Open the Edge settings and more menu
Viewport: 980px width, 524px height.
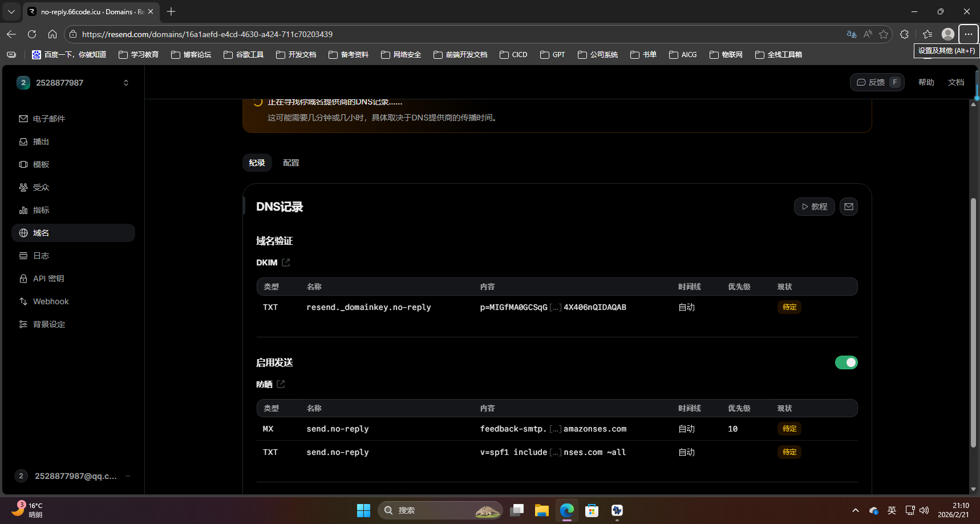969,34
